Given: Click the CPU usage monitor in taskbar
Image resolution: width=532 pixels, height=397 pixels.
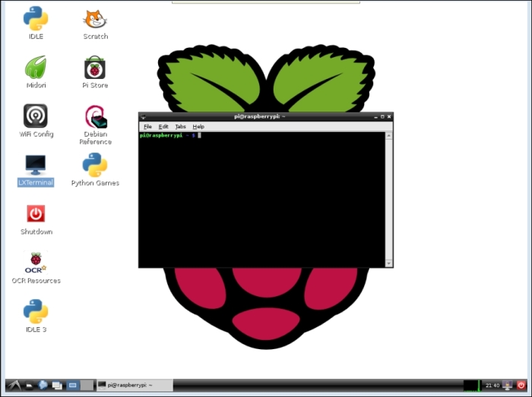Looking at the screenshot, I should pos(472,386).
